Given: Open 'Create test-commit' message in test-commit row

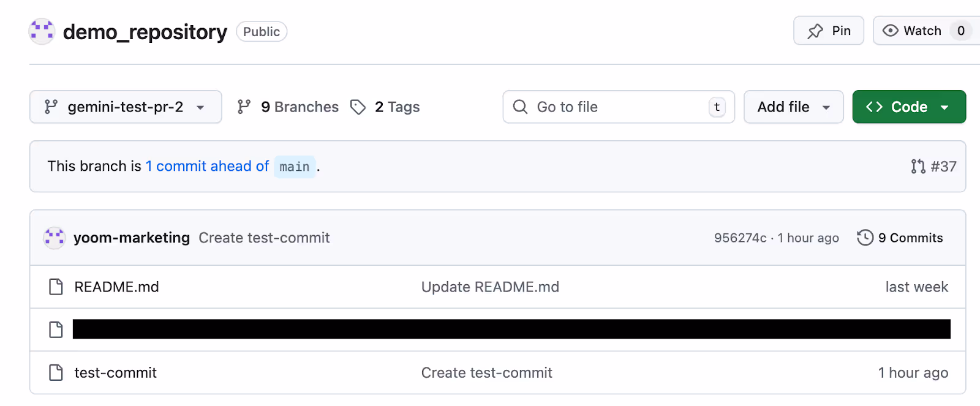Looking at the screenshot, I should pyautogui.click(x=486, y=372).
